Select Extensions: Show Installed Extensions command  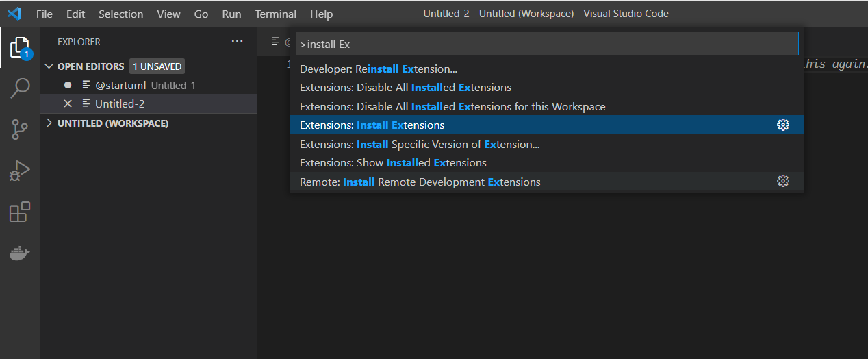click(547, 163)
